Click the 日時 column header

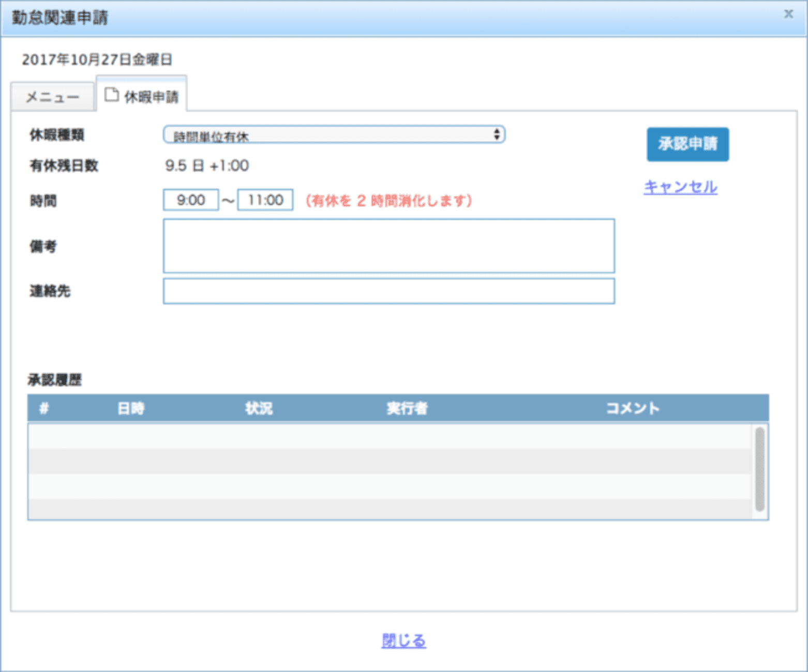coord(131,408)
